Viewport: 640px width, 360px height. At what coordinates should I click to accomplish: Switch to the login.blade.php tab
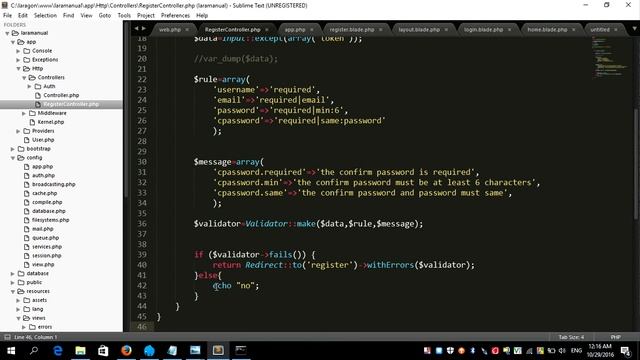483,29
